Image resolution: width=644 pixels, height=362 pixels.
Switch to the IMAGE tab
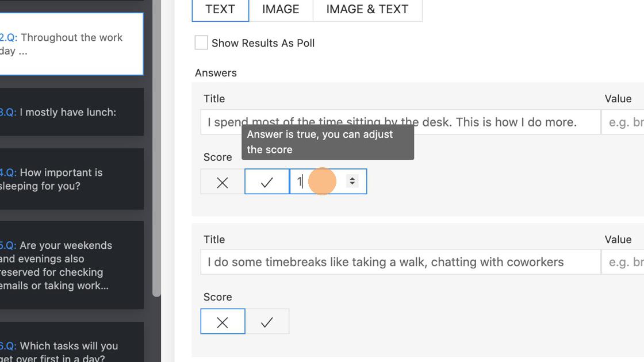click(x=281, y=10)
